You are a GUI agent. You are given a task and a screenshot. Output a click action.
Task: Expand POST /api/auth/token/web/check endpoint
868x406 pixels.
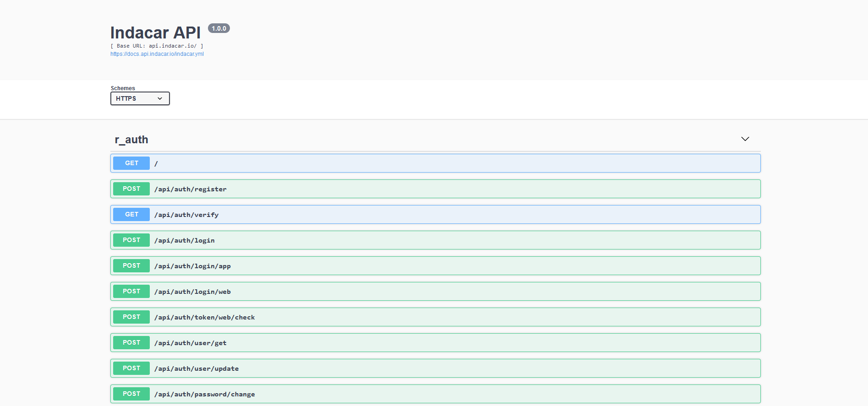436,317
